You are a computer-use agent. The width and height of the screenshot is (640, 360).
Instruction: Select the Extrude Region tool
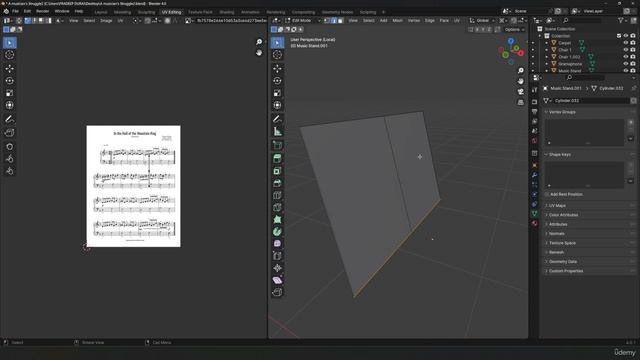coord(277,159)
